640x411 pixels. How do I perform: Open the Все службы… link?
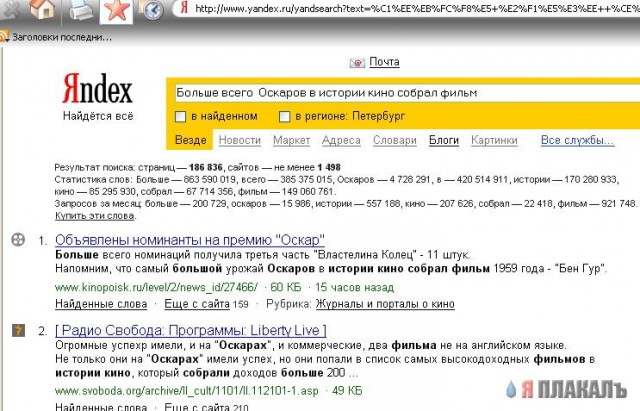578,140
